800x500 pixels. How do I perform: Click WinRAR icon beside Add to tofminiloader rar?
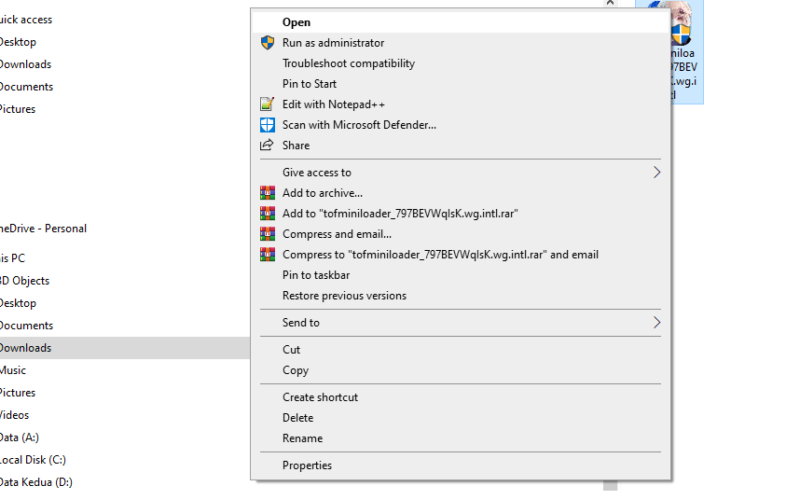pos(267,213)
